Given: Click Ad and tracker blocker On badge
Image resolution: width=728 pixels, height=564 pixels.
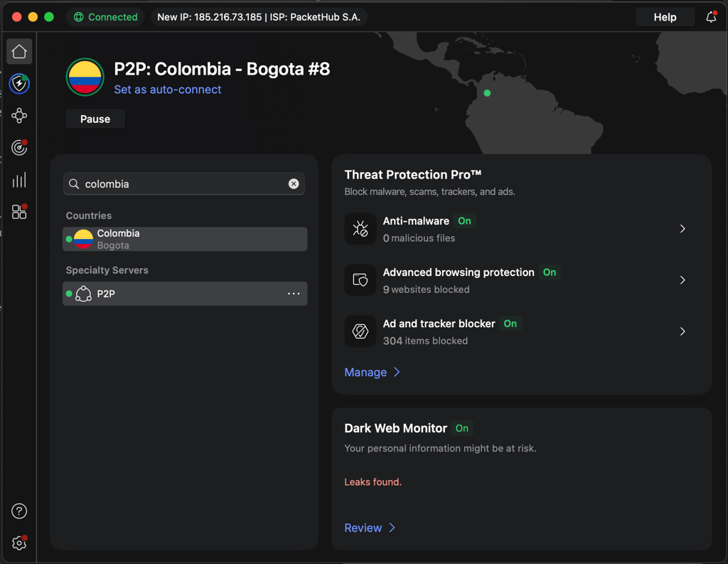Looking at the screenshot, I should (510, 324).
